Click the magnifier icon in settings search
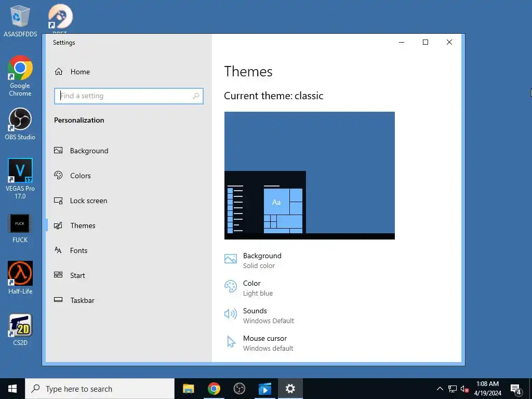This screenshot has width=532, height=399. (196, 96)
